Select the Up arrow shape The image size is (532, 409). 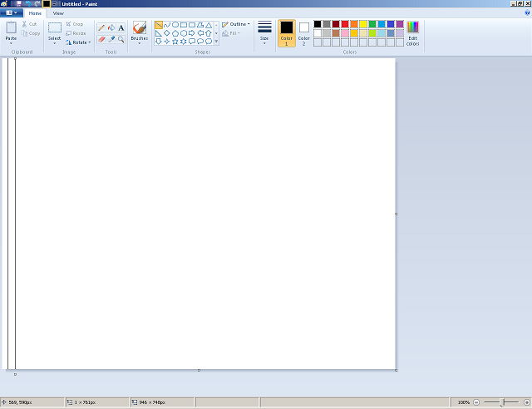point(209,33)
